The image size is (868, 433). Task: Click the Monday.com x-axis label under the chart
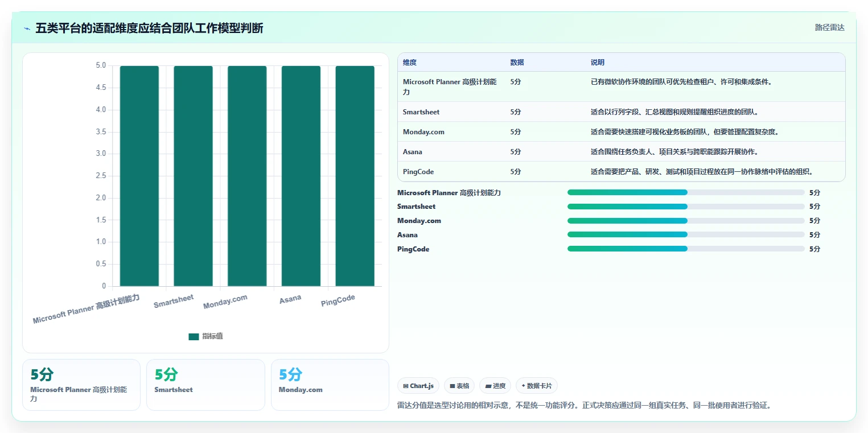point(225,302)
